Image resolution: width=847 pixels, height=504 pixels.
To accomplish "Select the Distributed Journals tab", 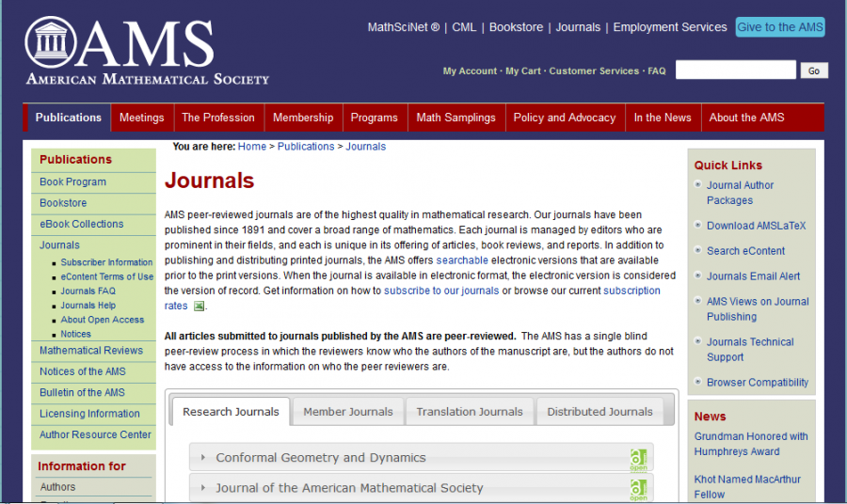I will point(599,412).
